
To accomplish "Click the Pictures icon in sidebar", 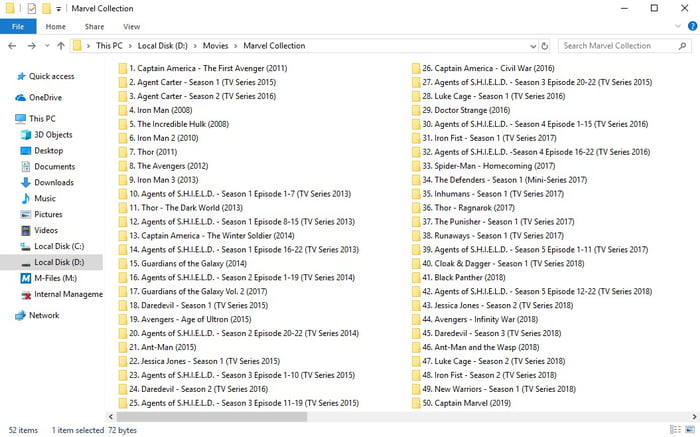I will click(x=26, y=214).
